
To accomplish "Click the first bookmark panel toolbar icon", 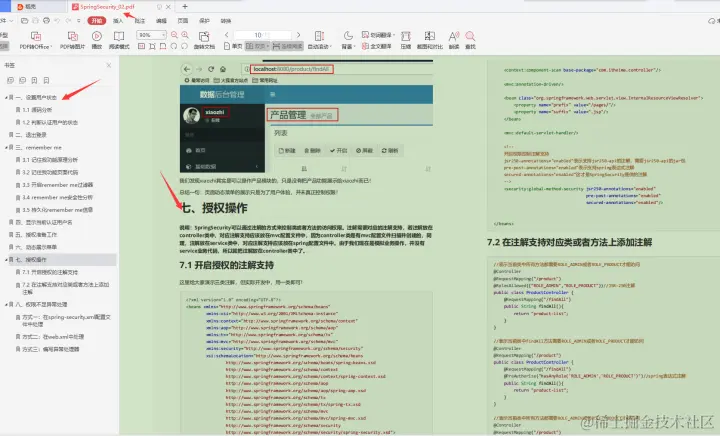I will pyautogui.click(x=10, y=80).
